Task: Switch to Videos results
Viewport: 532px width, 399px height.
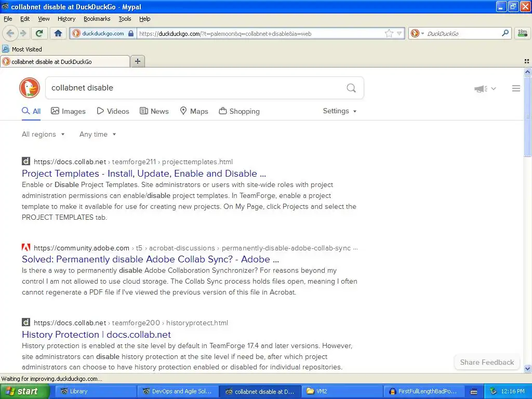Action: [x=113, y=111]
